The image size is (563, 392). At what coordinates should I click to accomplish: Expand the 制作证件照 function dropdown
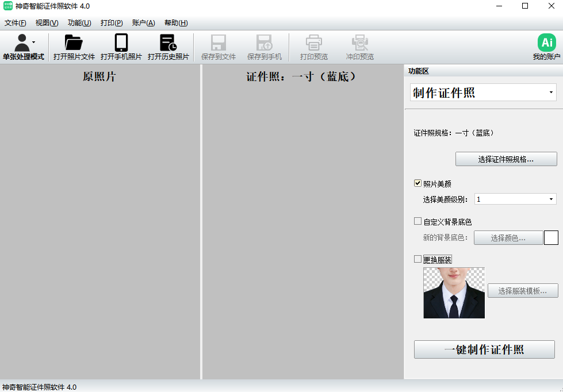click(483, 93)
